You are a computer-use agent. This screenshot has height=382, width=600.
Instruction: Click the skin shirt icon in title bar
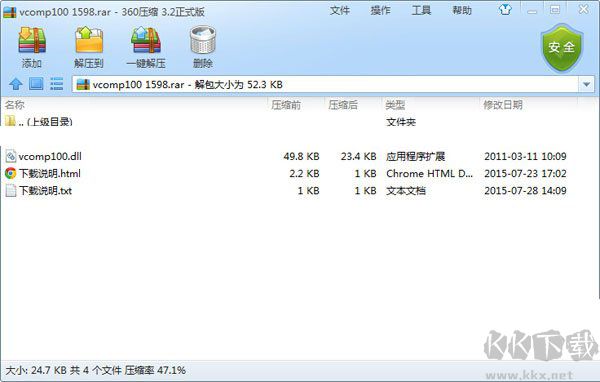point(505,10)
